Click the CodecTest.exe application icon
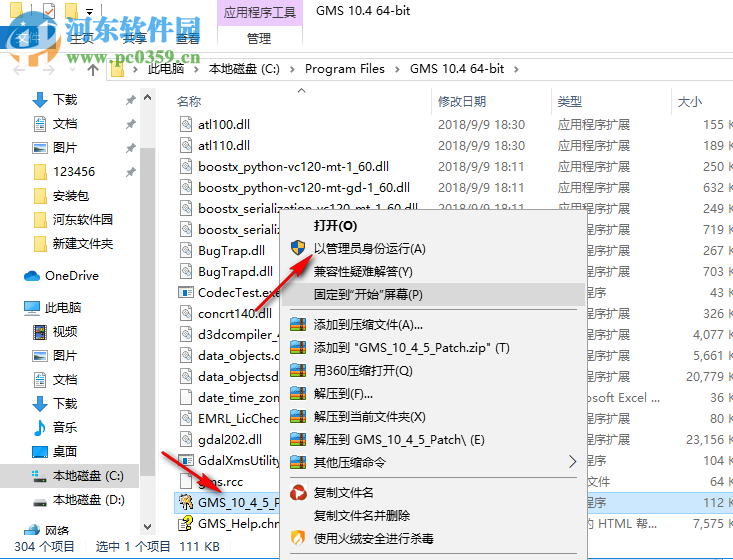Screen dimensions: 733x560 pos(186,293)
